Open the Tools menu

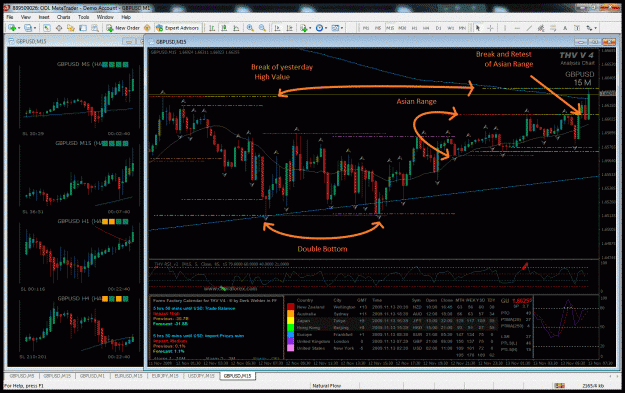pos(83,17)
